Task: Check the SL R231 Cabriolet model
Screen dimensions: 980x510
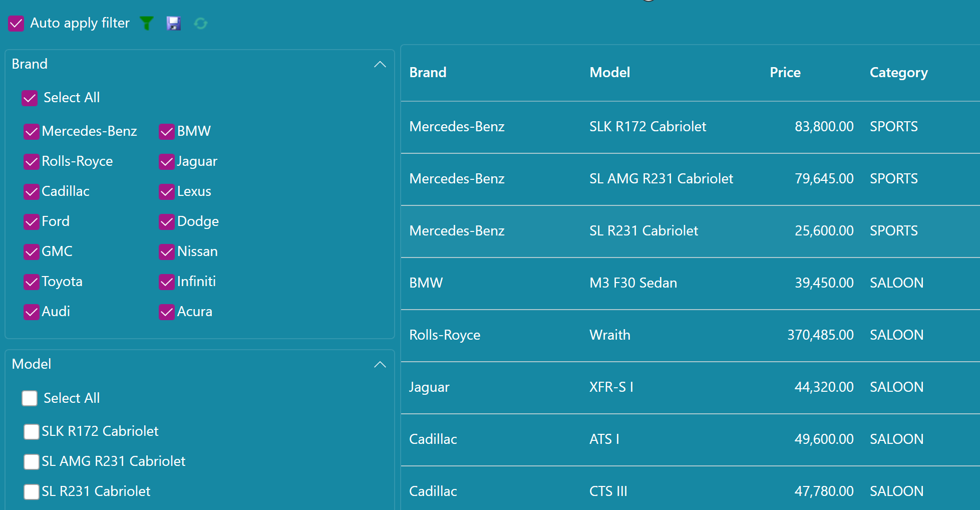Action: click(x=31, y=491)
